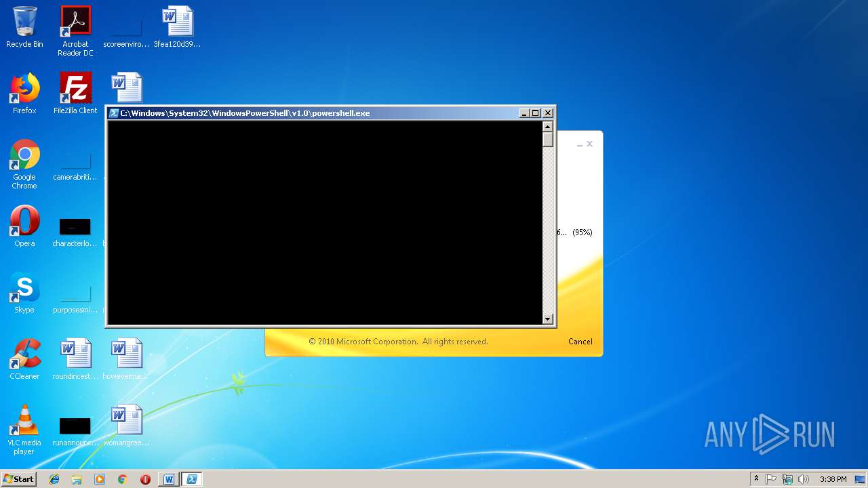
Task: Open the roundincest Word document
Action: pyautogui.click(x=75, y=359)
